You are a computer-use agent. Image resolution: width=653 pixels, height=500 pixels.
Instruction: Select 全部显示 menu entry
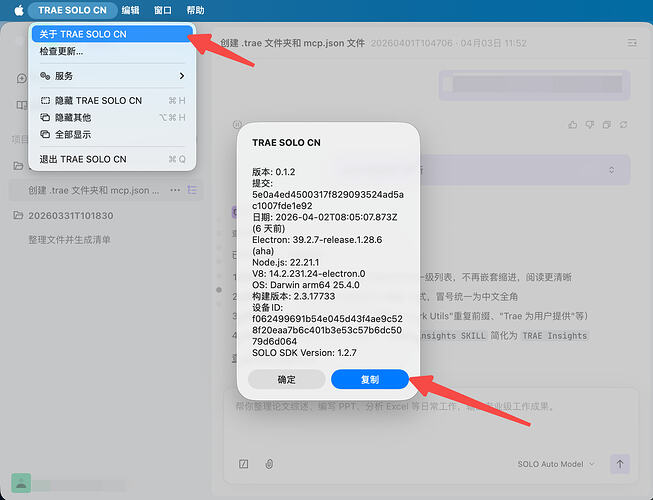pyautogui.click(x=112, y=134)
